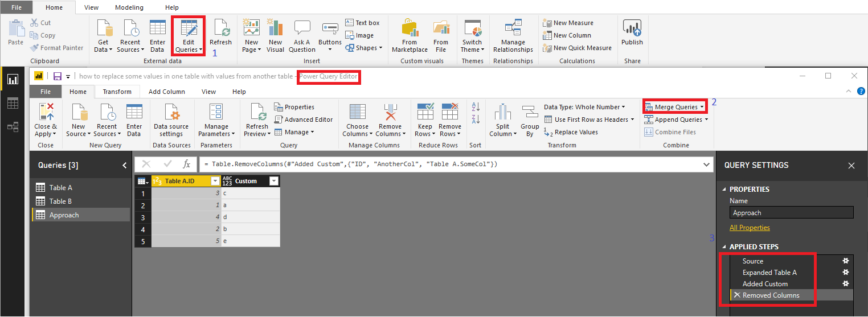Switch to the Transform tab

click(x=117, y=92)
